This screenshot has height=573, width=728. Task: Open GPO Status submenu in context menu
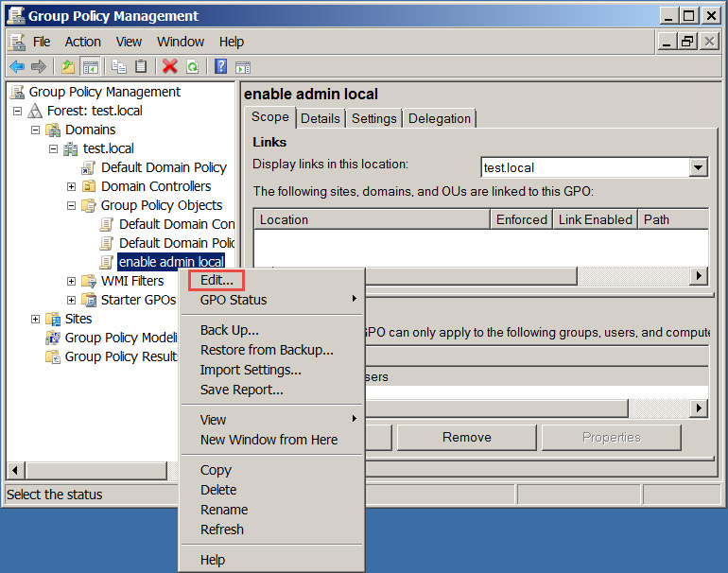[271, 300]
